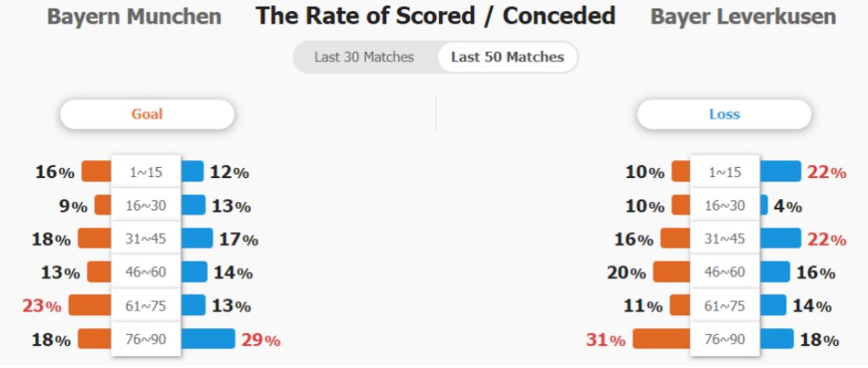Click Bayer Leverkusen team name

(743, 16)
